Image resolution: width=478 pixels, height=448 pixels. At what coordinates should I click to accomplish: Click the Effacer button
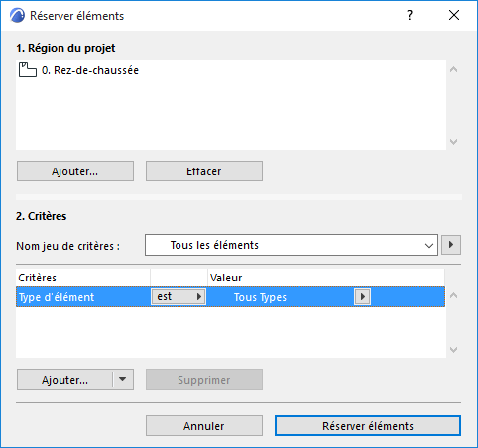click(x=204, y=171)
